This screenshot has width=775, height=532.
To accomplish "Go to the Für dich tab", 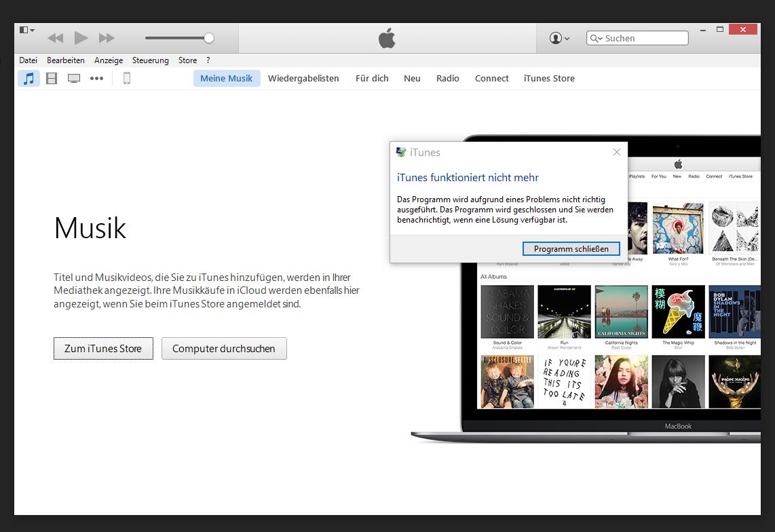I will [x=372, y=78].
